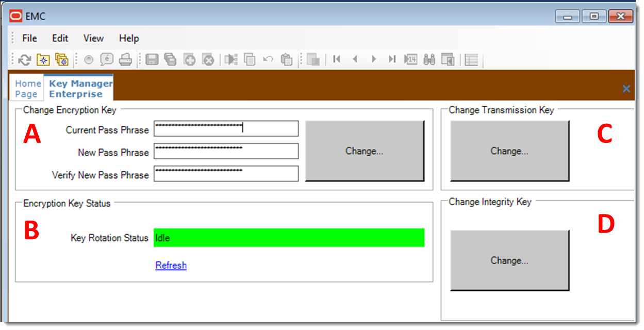
Task: Go to next record arrow
Action: pos(374,59)
